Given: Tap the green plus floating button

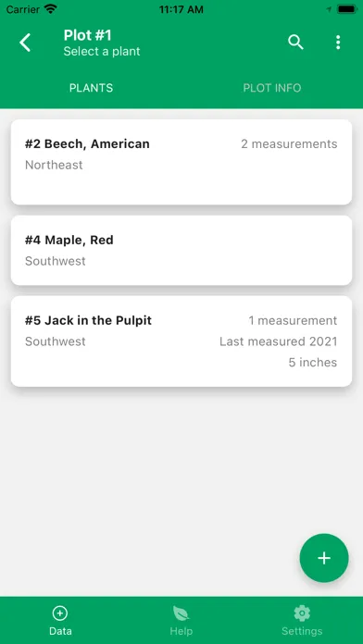Looking at the screenshot, I should coord(324,558).
